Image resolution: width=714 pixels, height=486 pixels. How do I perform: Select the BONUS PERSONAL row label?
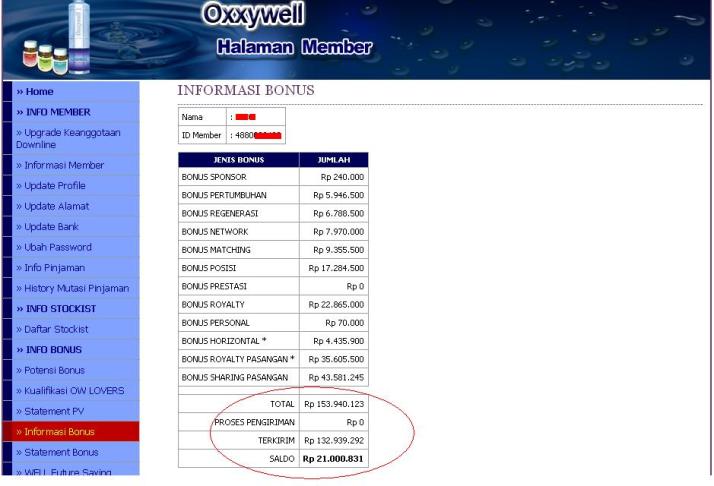pos(215,322)
